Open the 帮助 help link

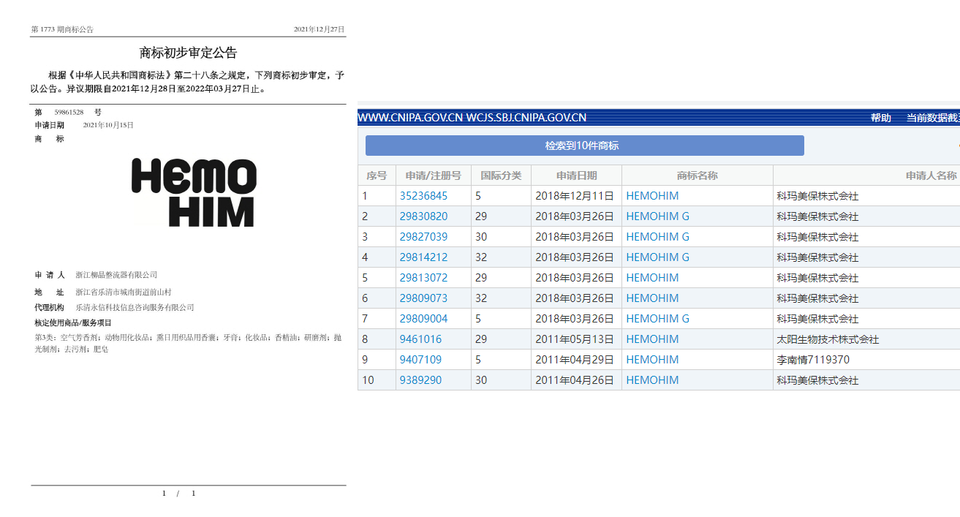[880, 118]
